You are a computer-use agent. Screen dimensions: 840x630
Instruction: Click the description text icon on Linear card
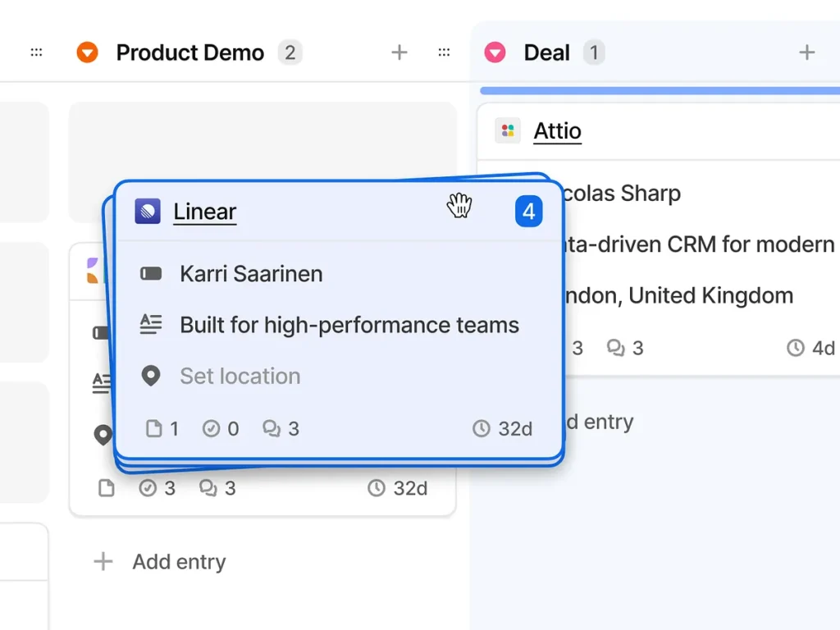(150, 325)
